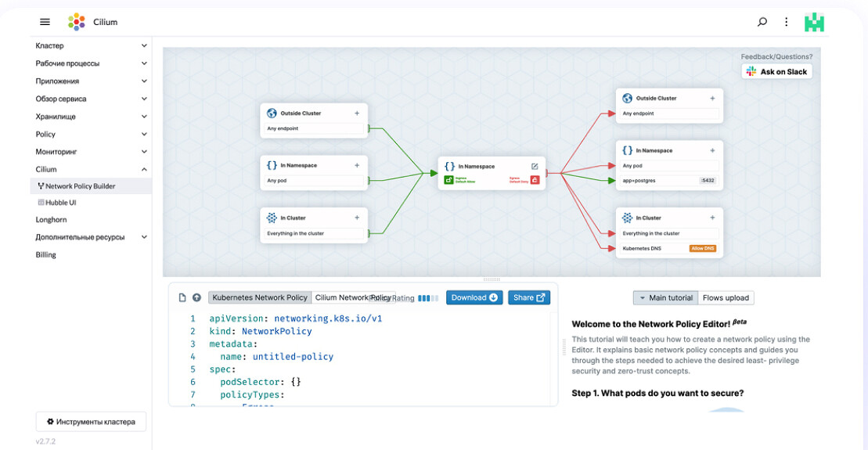The height and width of the screenshot is (450, 868).
Task: Click the upload policy arrow icon
Action: (196, 297)
